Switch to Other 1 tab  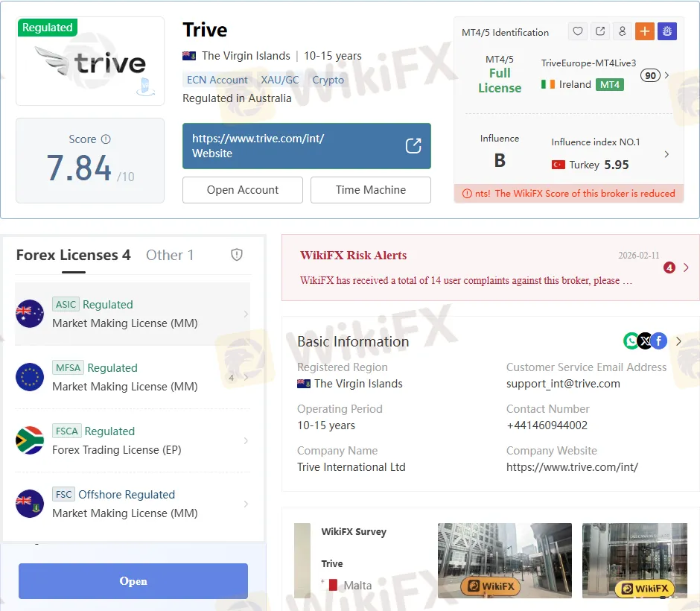170,255
